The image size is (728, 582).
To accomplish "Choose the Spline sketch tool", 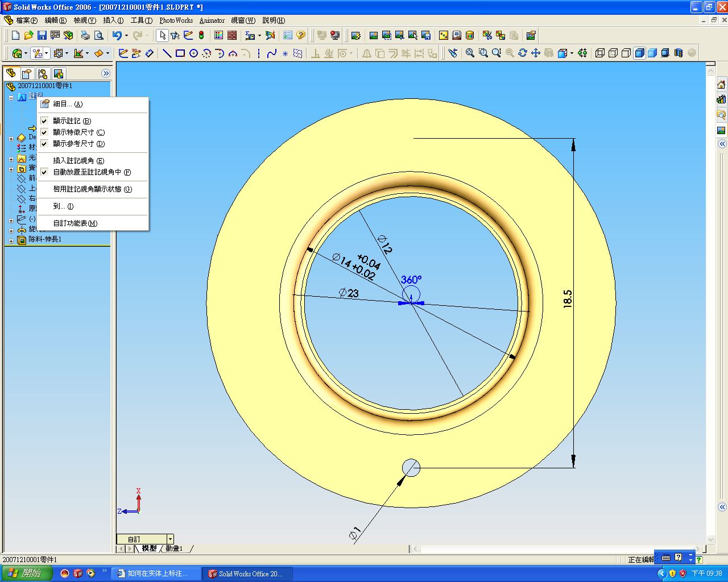I will [272, 53].
